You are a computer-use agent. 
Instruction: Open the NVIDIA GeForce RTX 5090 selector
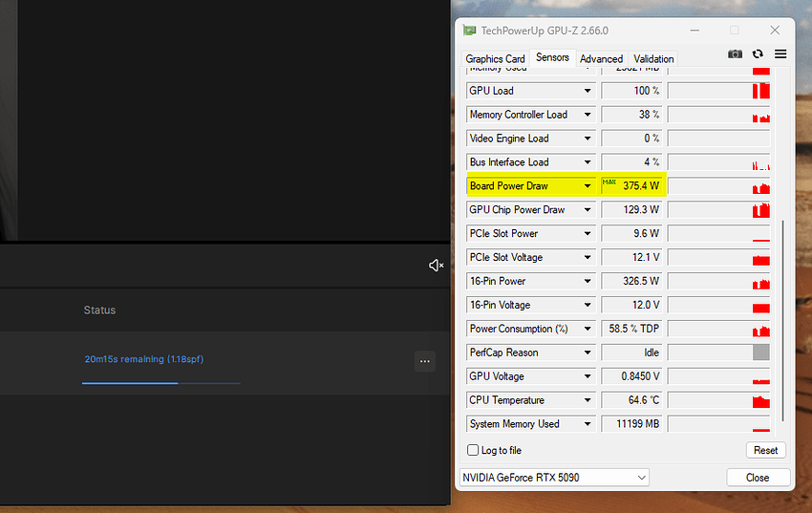[x=554, y=478]
